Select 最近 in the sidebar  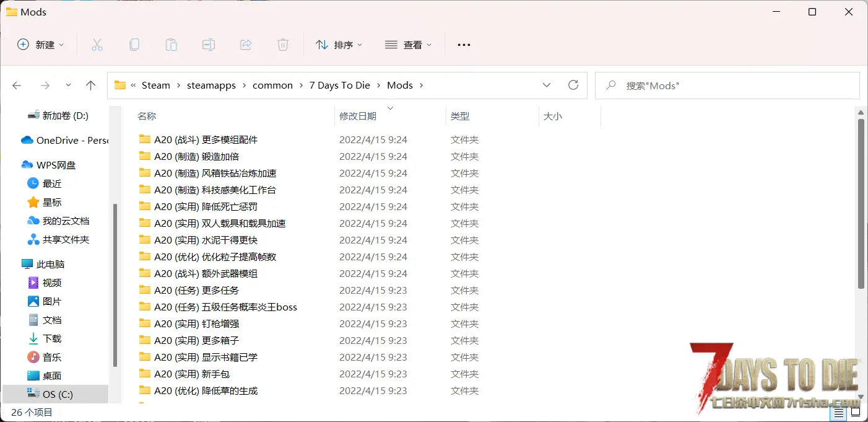pyautogui.click(x=45, y=183)
